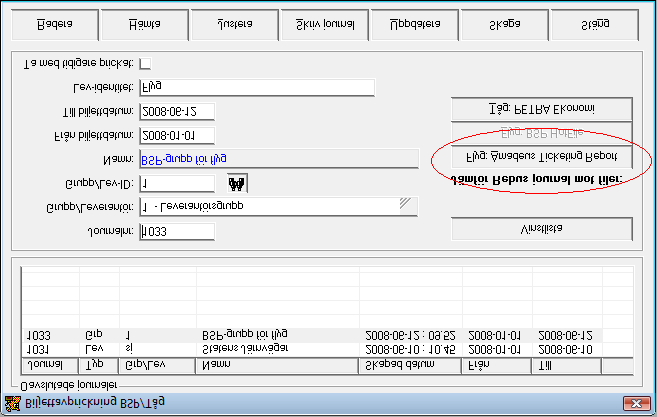Click the Radera button

click(x=55, y=25)
